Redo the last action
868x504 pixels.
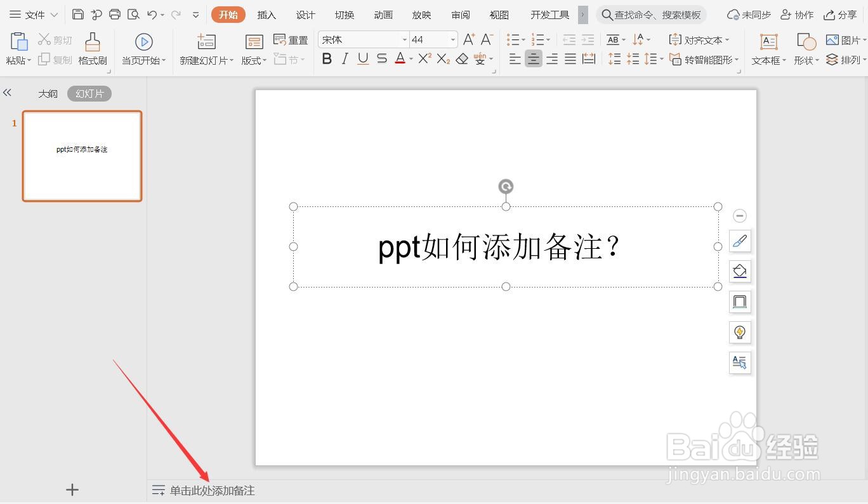pos(176,14)
